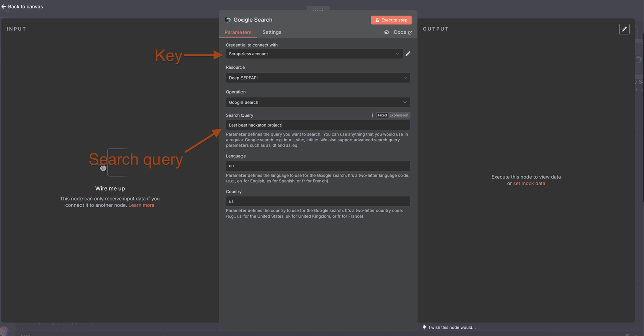Click 'I wish this node would...' feedback
This screenshot has width=644, height=336.
point(452,327)
